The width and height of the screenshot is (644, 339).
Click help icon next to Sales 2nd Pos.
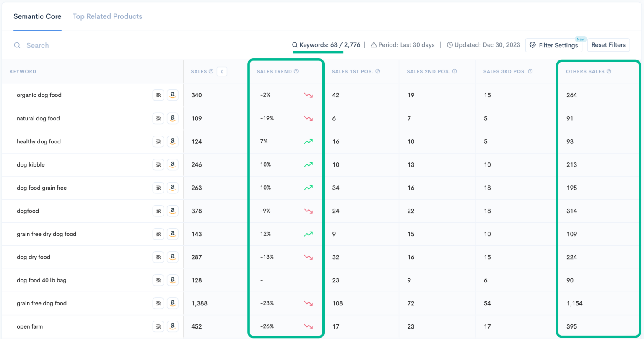(x=454, y=71)
